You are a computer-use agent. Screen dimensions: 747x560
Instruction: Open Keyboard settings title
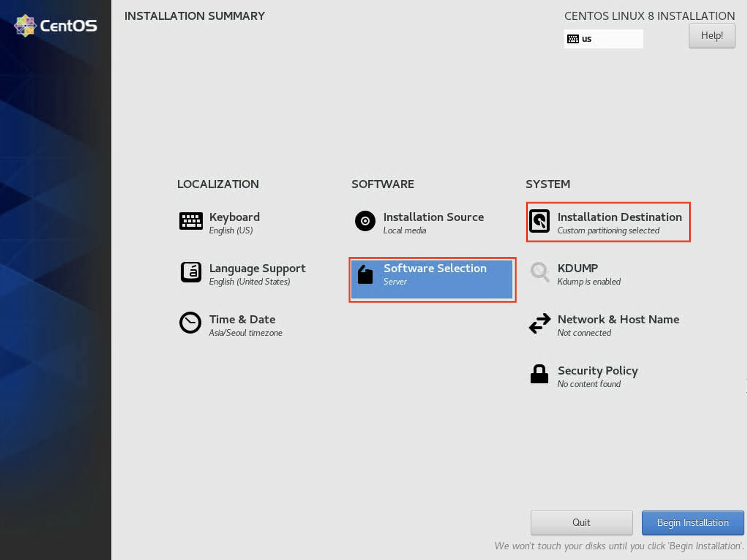(x=235, y=217)
